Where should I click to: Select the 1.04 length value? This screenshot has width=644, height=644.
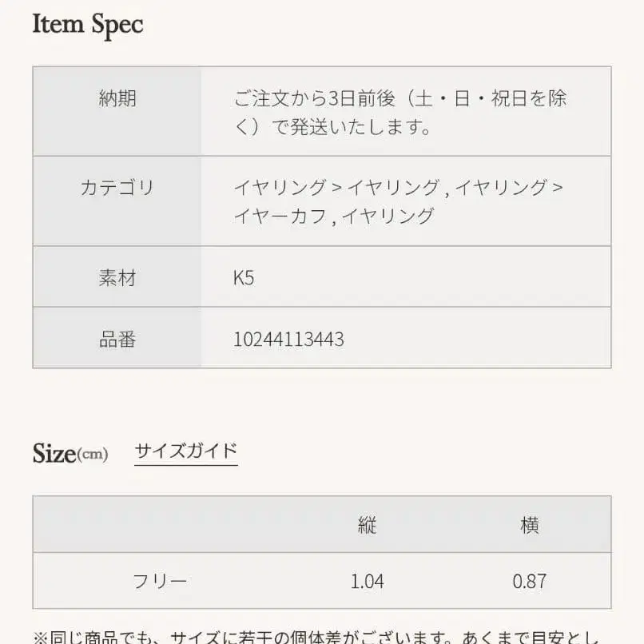click(367, 581)
